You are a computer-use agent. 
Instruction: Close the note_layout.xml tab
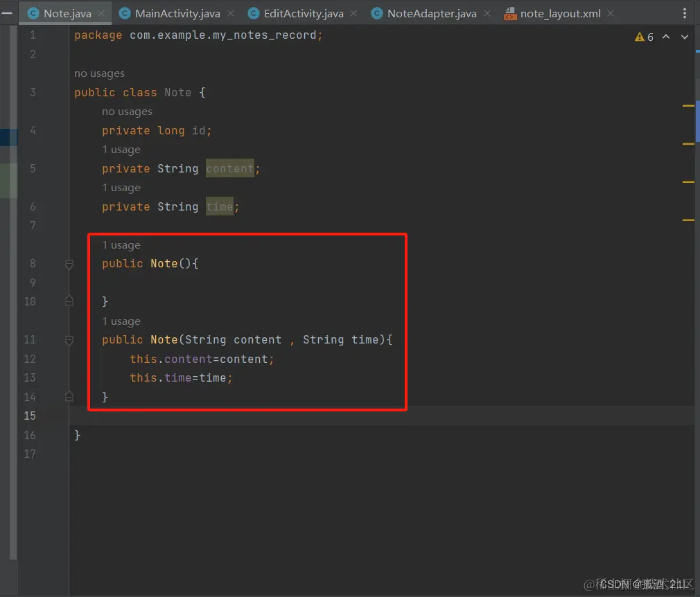(611, 13)
